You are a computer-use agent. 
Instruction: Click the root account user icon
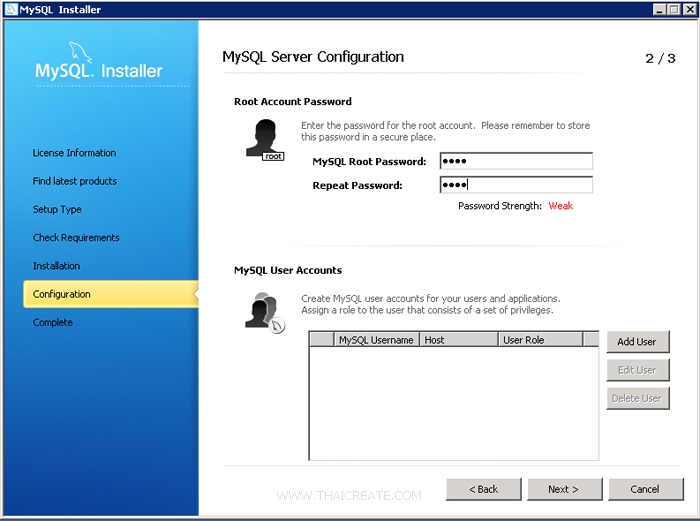(264, 139)
